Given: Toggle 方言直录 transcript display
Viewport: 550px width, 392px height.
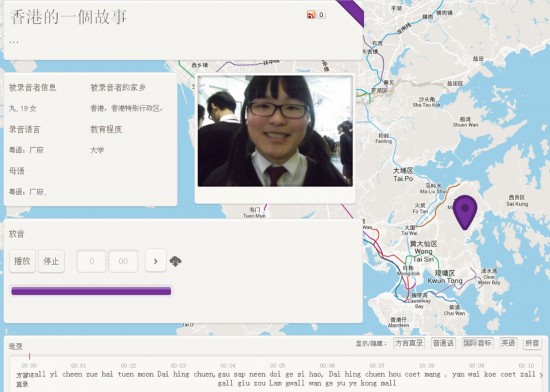Looking at the screenshot, I should coord(409,343).
